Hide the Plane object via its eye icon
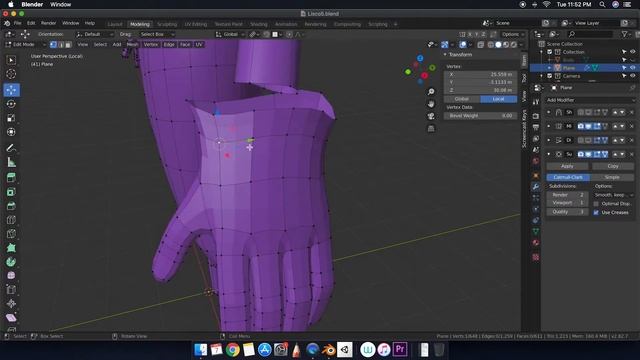 click(632, 68)
